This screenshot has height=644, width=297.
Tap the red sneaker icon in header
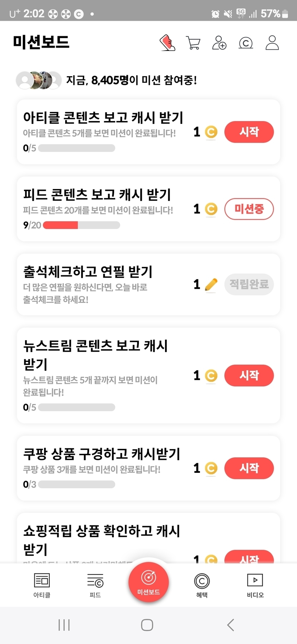(x=167, y=43)
